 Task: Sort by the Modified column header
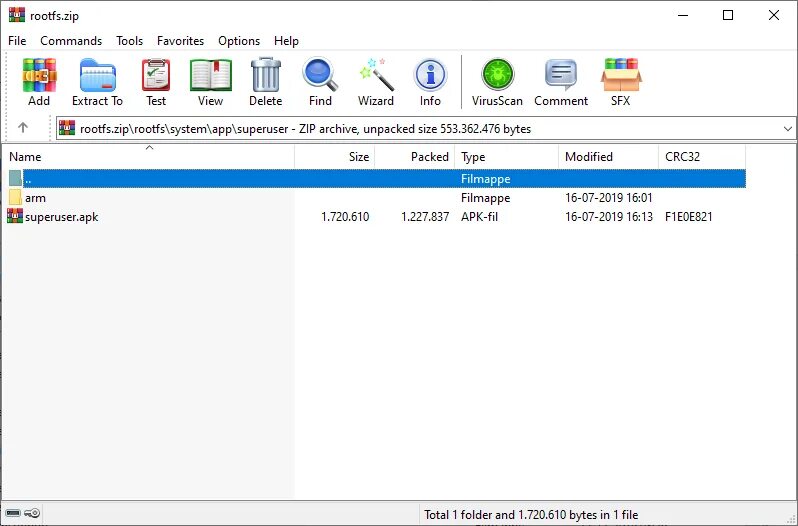tap(609, 157)
